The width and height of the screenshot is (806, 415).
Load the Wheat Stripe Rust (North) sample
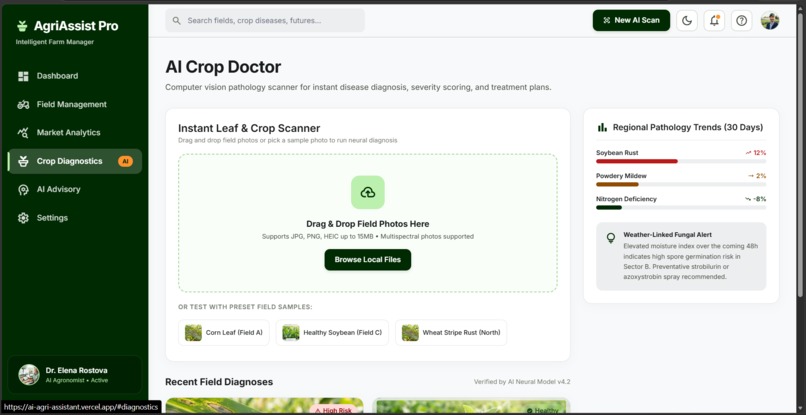[x=451, y=333]
